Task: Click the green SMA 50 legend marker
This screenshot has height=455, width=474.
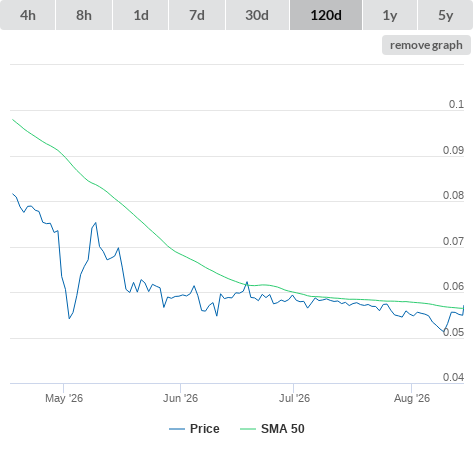Action: [x=248, y=429]
